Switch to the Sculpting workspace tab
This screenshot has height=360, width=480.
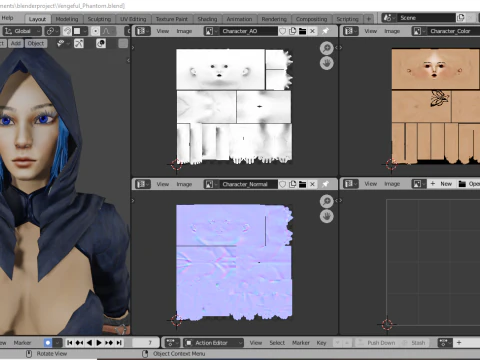pos(99,19)
